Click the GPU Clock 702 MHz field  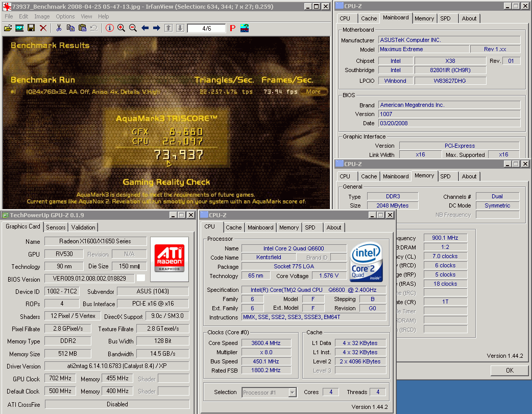click(x=60, y=378)
